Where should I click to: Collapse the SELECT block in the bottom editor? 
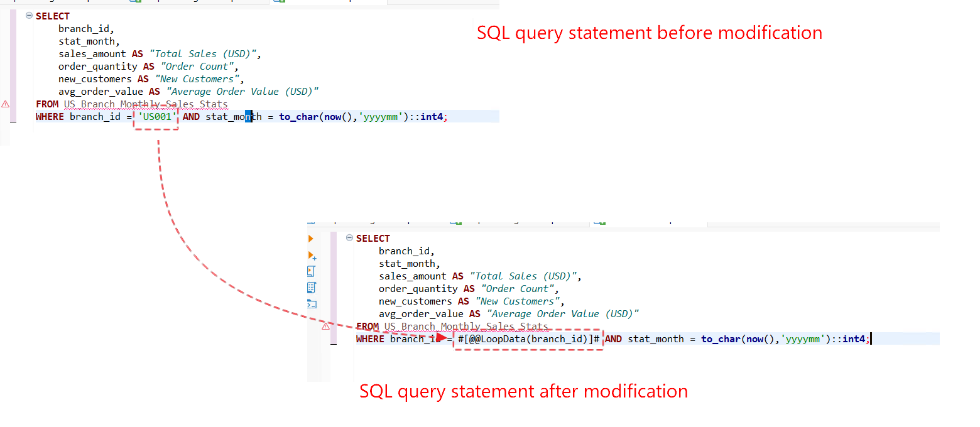(x=349, y=238)
